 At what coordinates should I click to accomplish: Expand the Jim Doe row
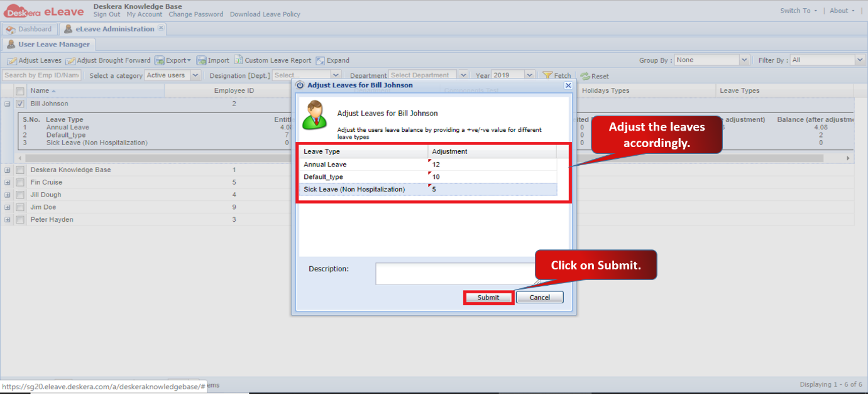point(8,207)
